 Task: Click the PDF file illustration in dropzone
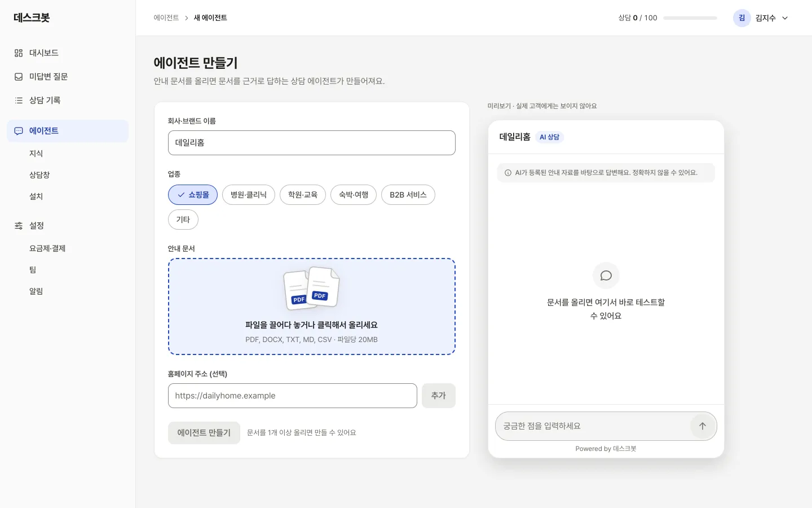coord(311,288)
